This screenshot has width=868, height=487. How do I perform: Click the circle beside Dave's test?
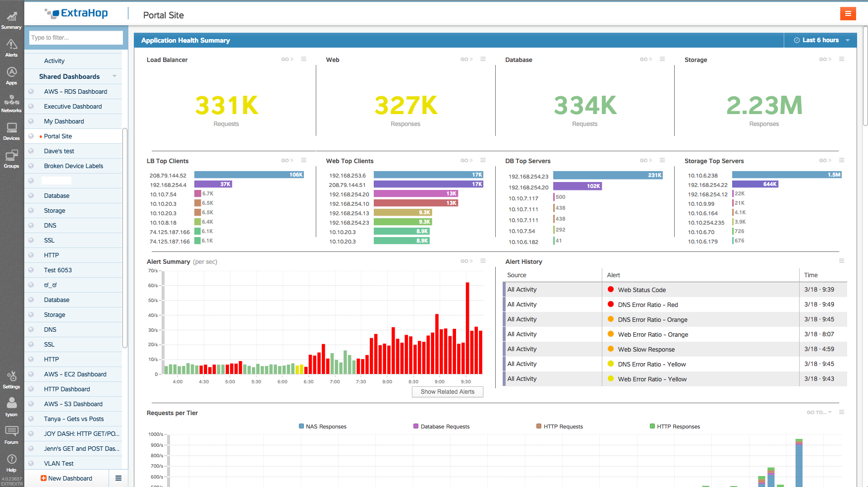pyautogui.click(x=31, y=151)
